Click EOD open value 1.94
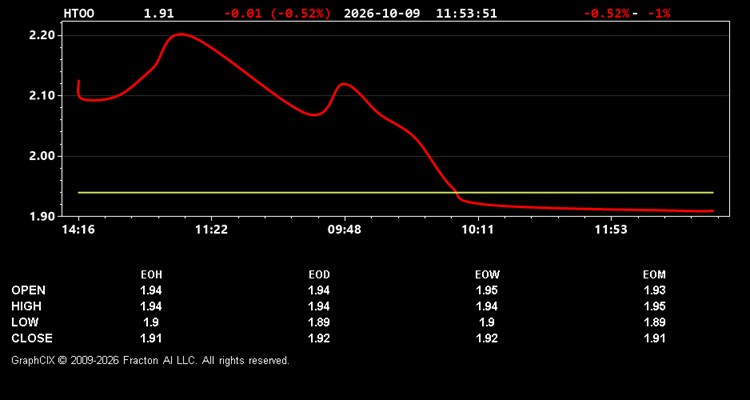The image size is (750, 400). 319,290
